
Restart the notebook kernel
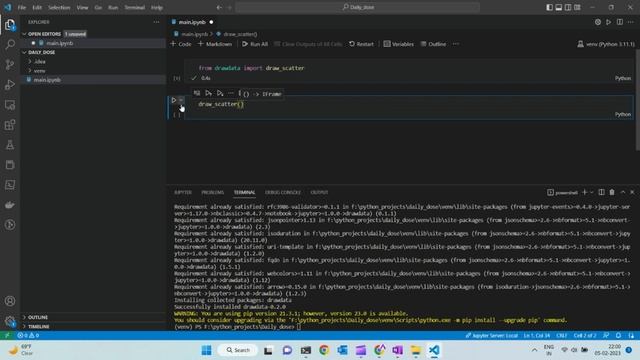361,44
